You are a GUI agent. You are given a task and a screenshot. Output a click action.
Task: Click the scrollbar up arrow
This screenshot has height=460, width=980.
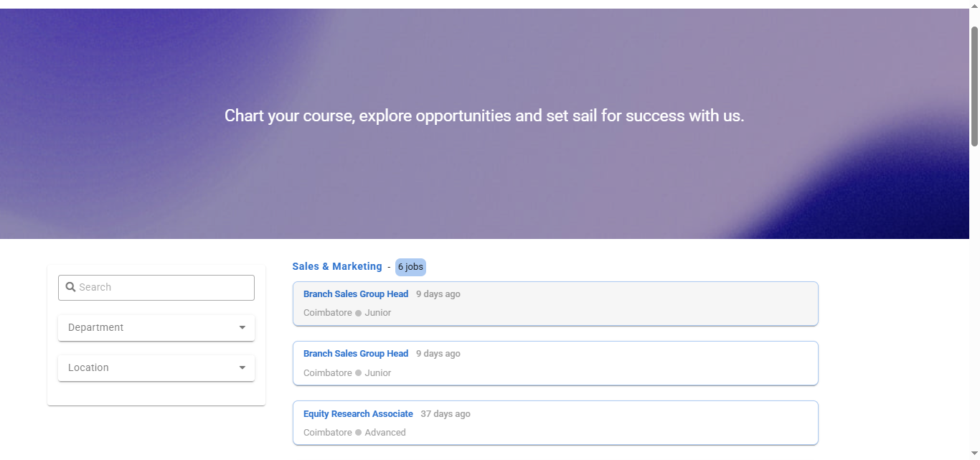974,4
